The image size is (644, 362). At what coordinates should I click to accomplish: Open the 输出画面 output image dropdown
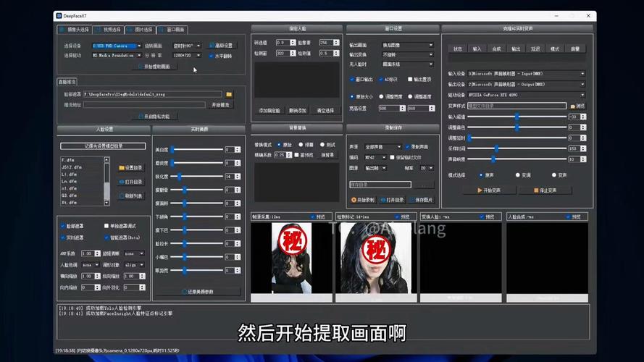click(x=407, y=45)
